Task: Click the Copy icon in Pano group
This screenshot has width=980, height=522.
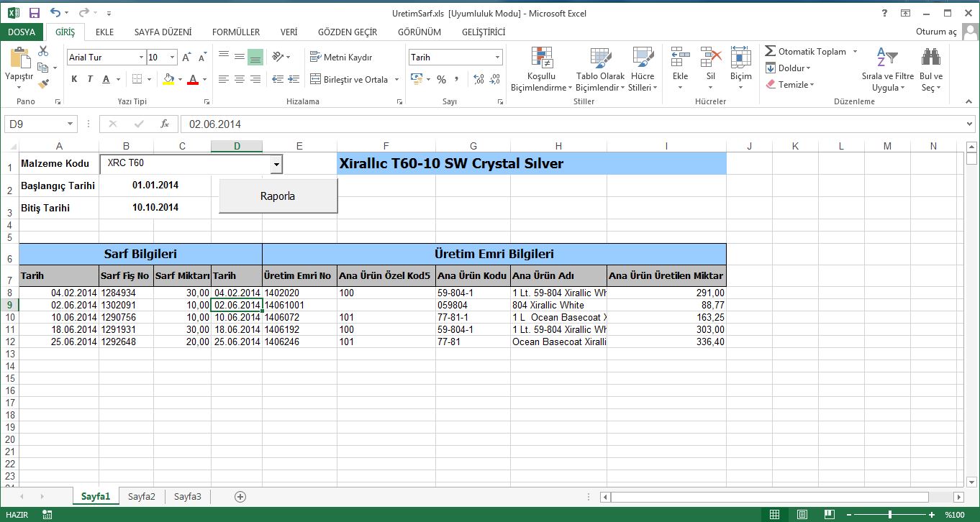Action: [43, 68]
